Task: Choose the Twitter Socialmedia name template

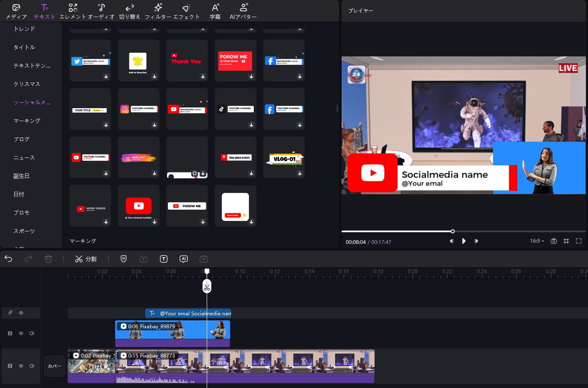Action: pyautogui.click(x=90, y=61)
